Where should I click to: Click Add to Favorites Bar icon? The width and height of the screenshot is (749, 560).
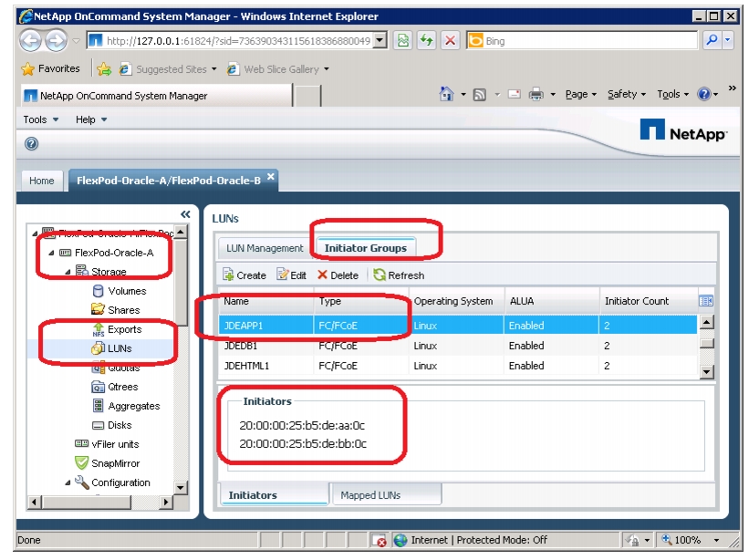click(x=104, y=69)
